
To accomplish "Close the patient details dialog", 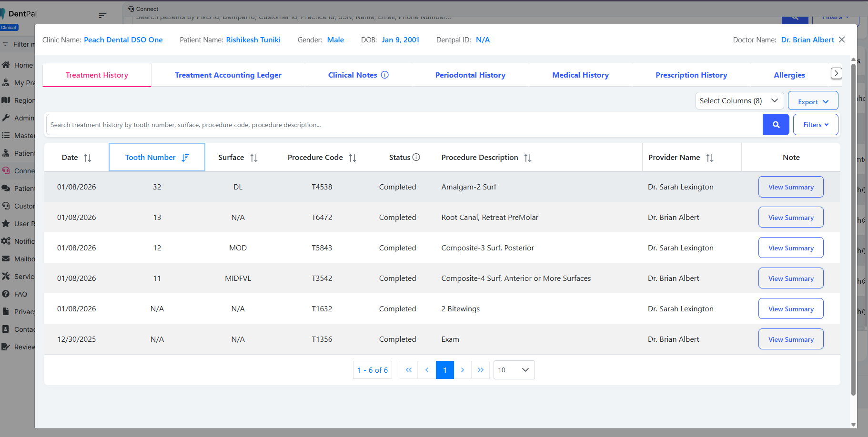I will (842, 40).
